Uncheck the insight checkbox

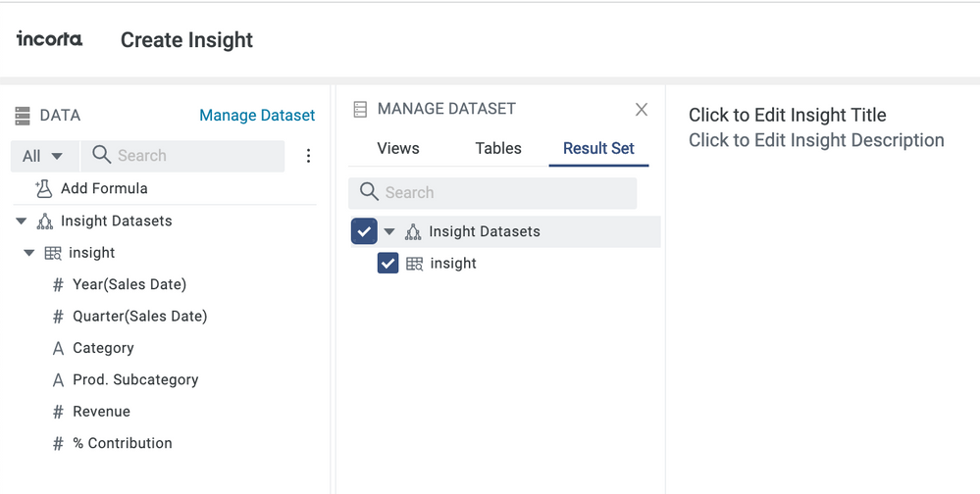click(x=387, y=264)
